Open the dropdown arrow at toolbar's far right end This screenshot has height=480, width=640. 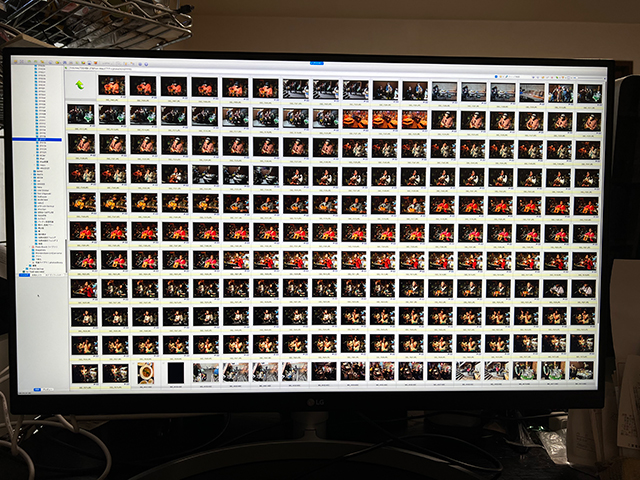click(605, 78)
